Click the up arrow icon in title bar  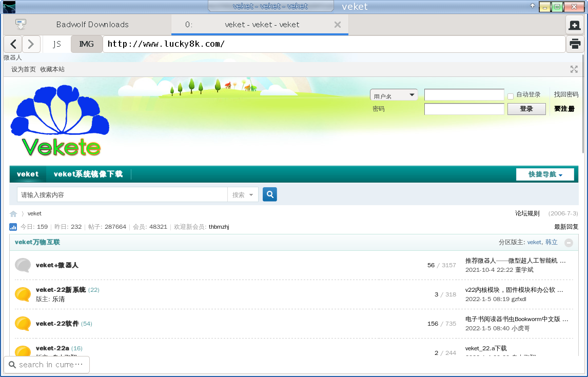(533, 6)
